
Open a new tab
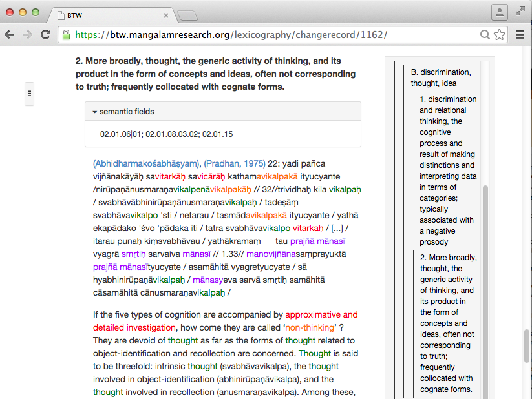click(x=187, y=15)
